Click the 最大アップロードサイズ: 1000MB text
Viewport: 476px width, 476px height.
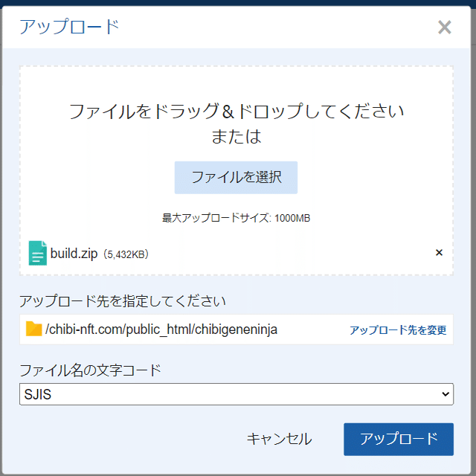(x=236, y=218)
